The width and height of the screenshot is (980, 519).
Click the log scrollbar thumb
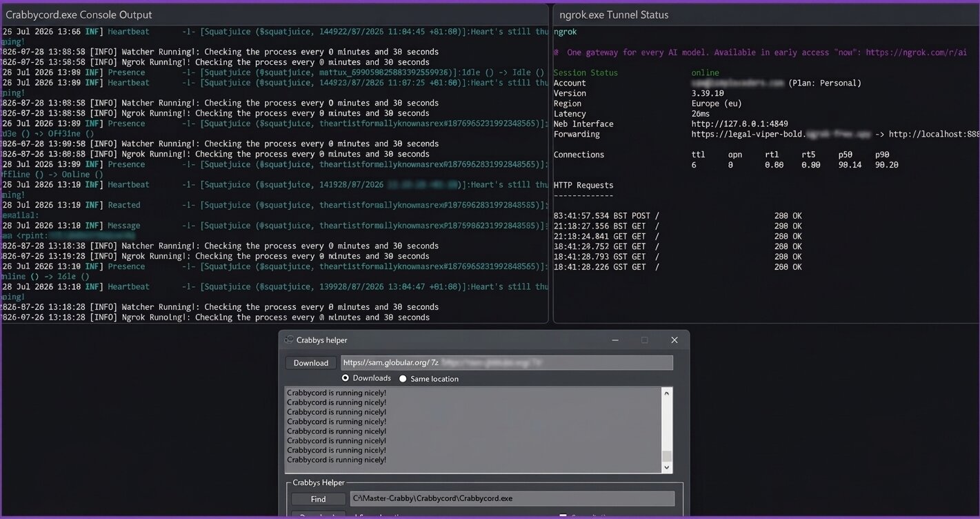coord(666,456)
